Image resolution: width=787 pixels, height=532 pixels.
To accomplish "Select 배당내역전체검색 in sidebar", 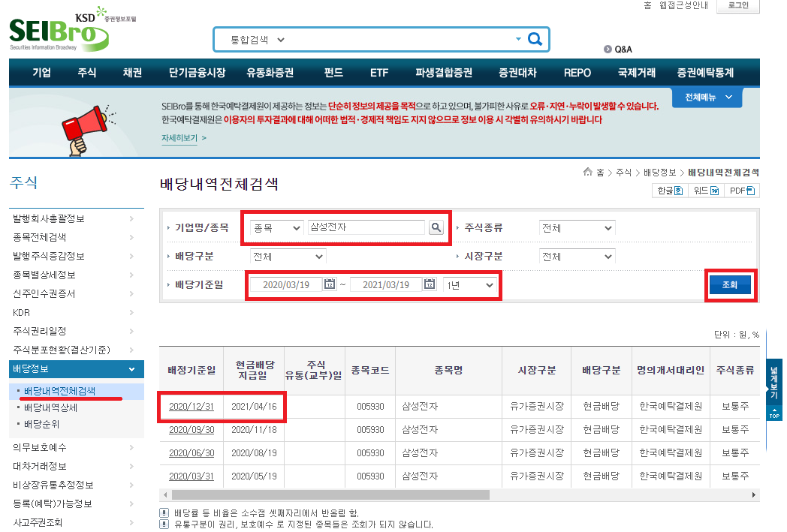I will tap(60, 391).
